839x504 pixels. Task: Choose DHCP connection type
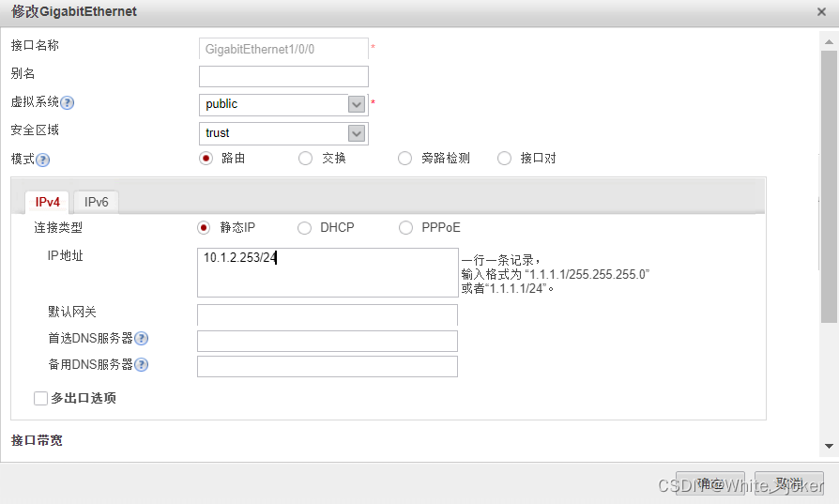304,228
